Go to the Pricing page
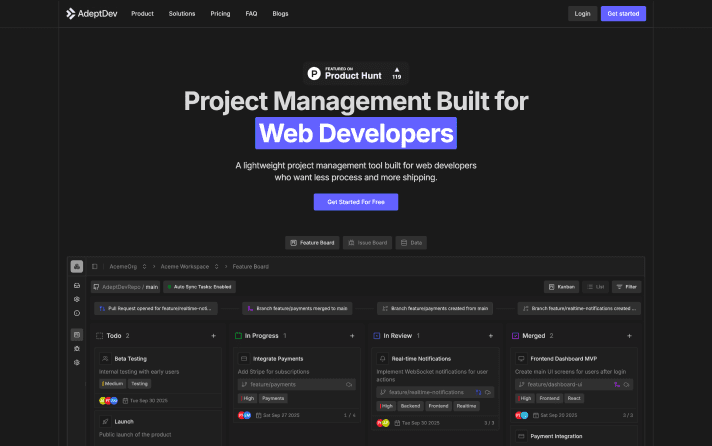Image resolution: width=712 pixels, height=446 pixels. tap(220, 14)
